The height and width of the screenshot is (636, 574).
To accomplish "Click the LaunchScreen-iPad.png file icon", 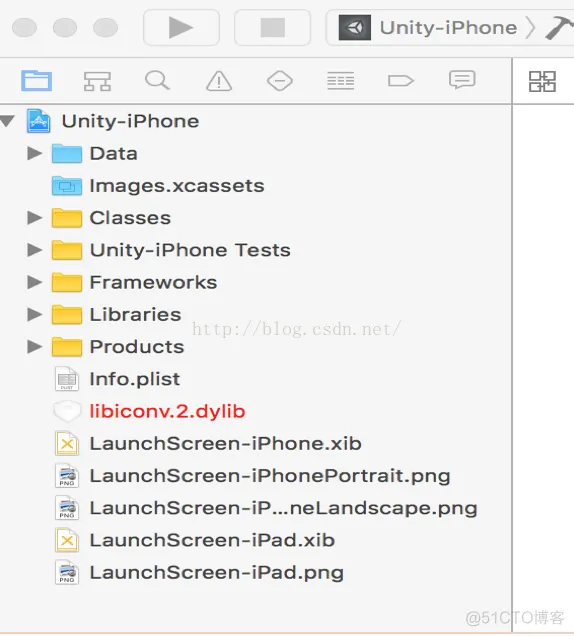I will tap(67, 572).
